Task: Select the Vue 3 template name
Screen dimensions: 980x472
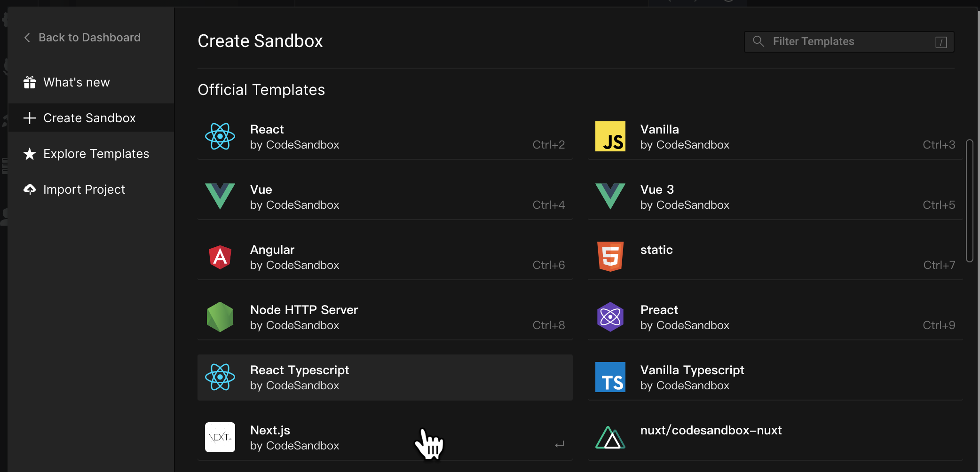Action: 657,189
